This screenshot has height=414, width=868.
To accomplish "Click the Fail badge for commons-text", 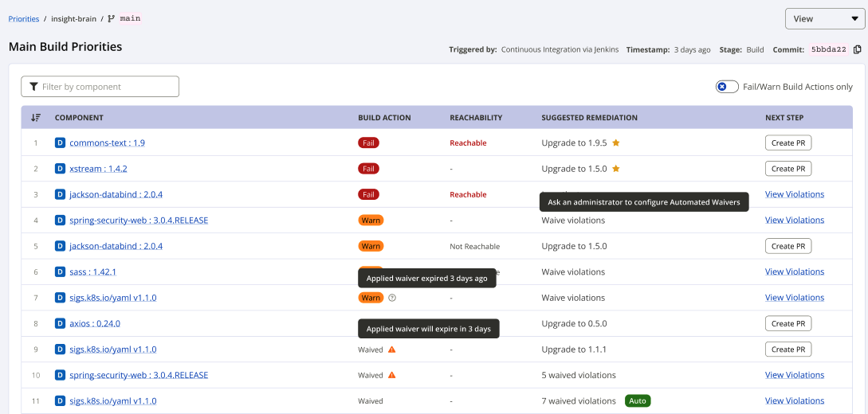I will click(369, 143).
